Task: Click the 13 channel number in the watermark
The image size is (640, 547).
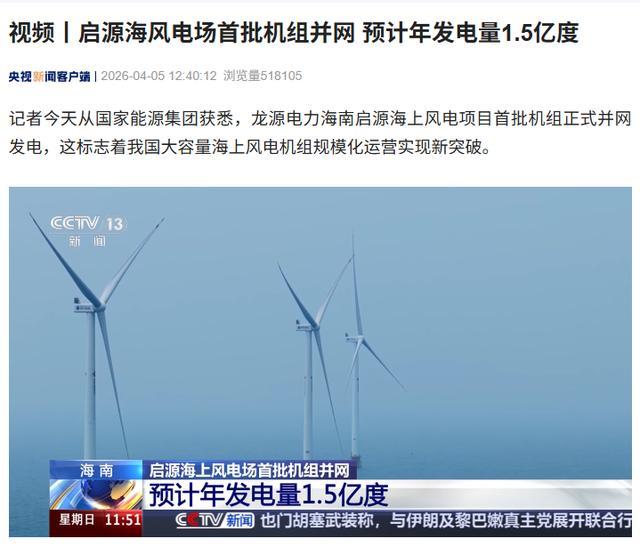Action: (x=115, y=224)
